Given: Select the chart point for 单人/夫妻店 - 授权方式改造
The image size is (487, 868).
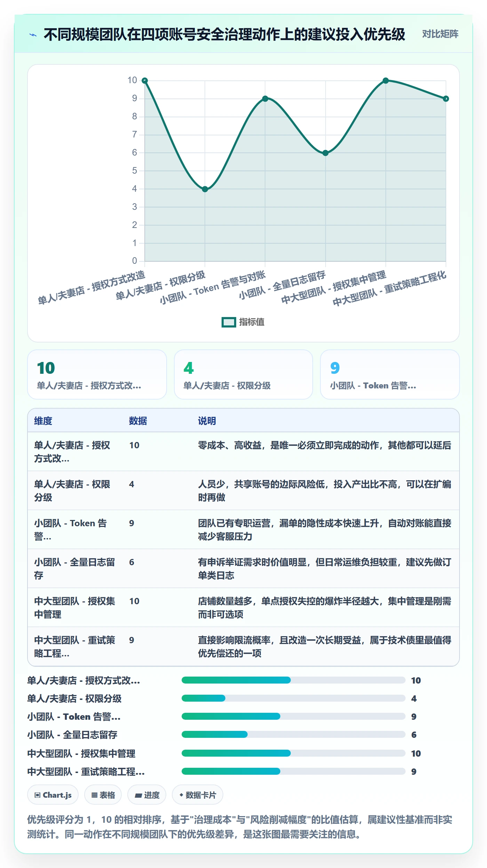Looking at the screenshot, I should point(145,81).
